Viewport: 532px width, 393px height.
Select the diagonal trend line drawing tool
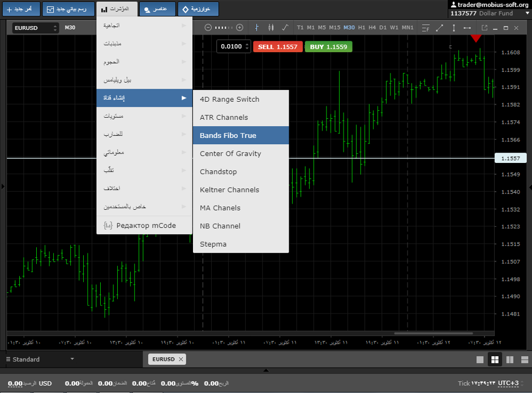tap(440, 27)
